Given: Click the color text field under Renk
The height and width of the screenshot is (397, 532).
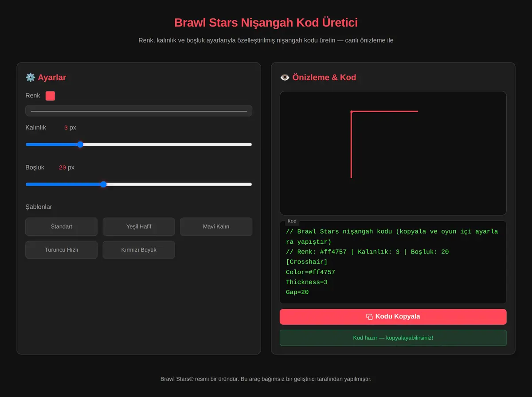Looking at the screenshot, I should coord(139,111).
